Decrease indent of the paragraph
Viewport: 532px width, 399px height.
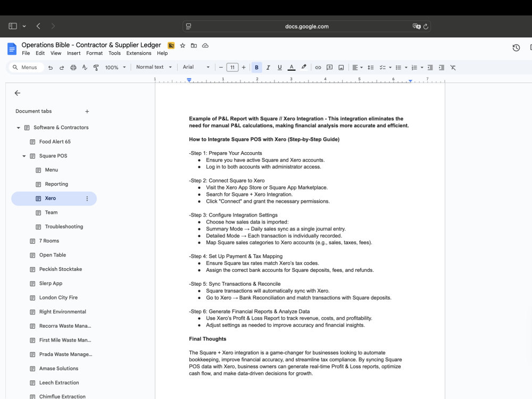[430, 68]
